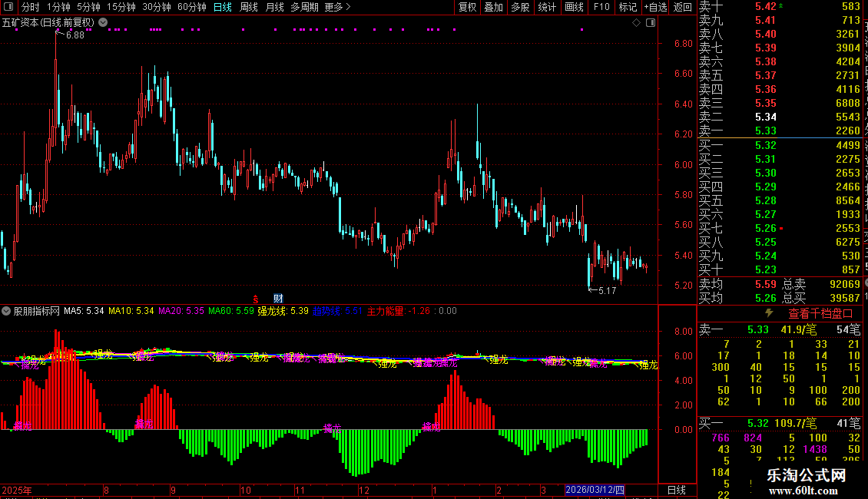Screen dimensions: 868x499
Task: Click 总卖 92069 total value
Action: pyautogui.click(x=821, y=284)
